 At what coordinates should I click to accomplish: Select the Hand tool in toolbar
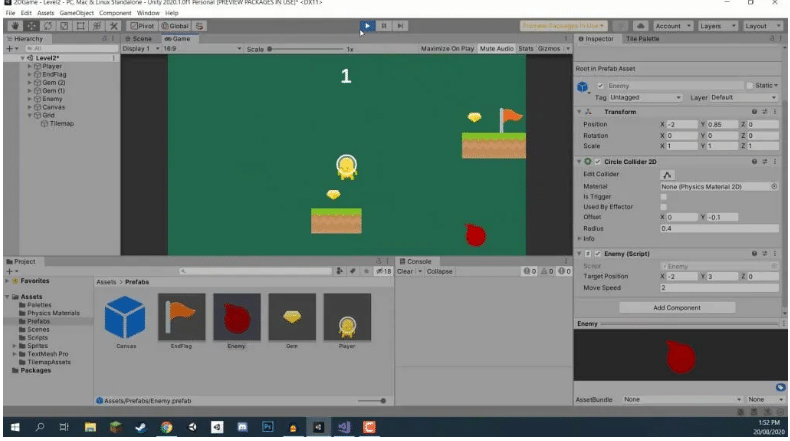pyautogui.click(x=13, y=25)
